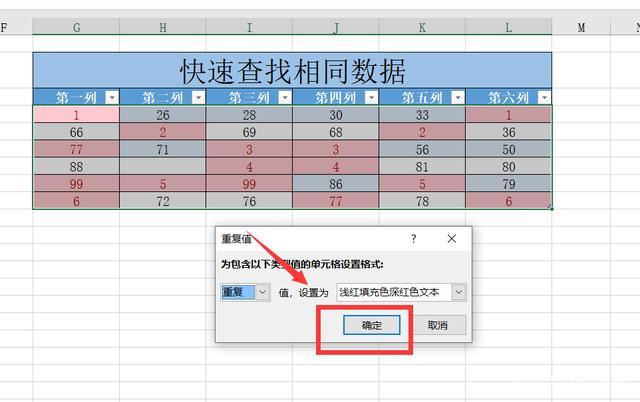
Task: Click the title cell 快速查找相同数据
Action: 292,70
